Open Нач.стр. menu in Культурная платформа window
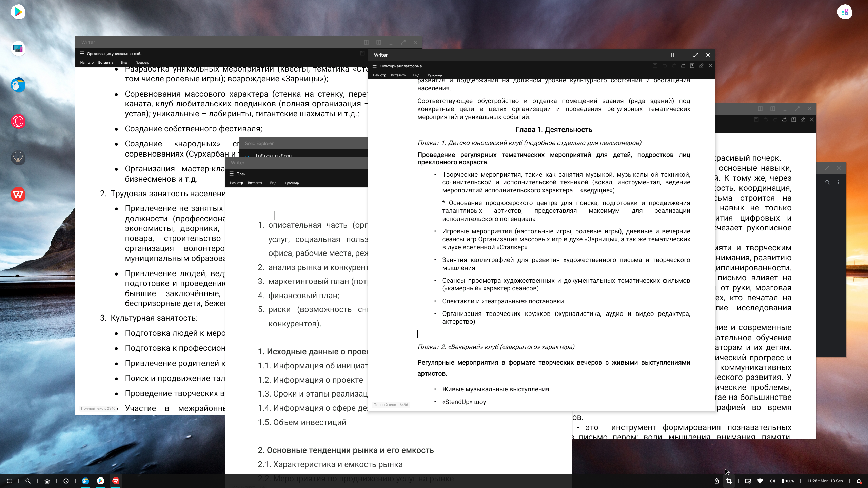Screen dimensions: 868x488 (x=380, y=75)
